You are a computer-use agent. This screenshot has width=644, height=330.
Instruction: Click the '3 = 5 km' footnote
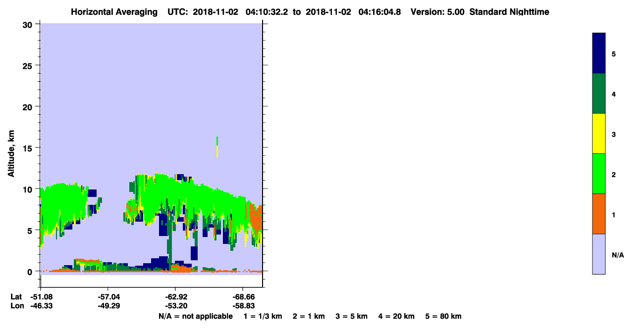(352, 316)
